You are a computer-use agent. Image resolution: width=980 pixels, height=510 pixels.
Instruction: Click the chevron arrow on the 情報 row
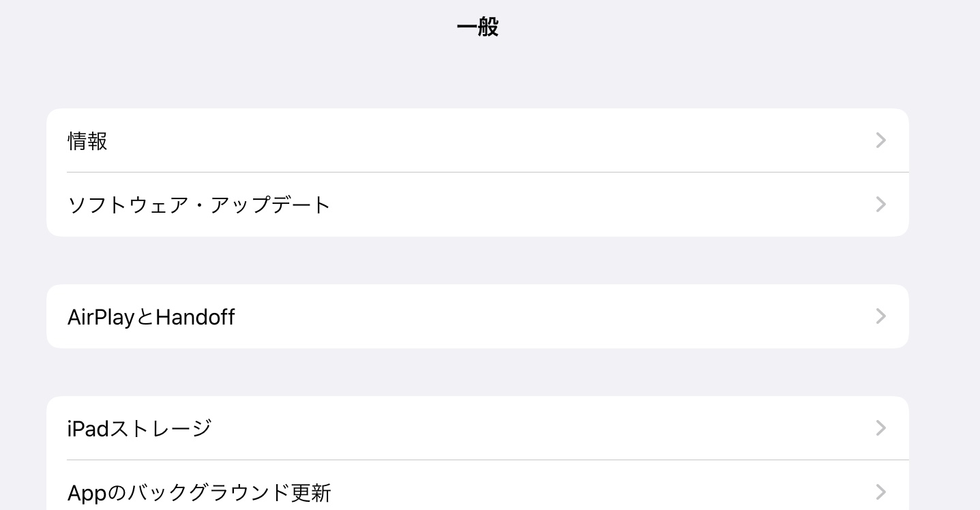coord(880,140)
